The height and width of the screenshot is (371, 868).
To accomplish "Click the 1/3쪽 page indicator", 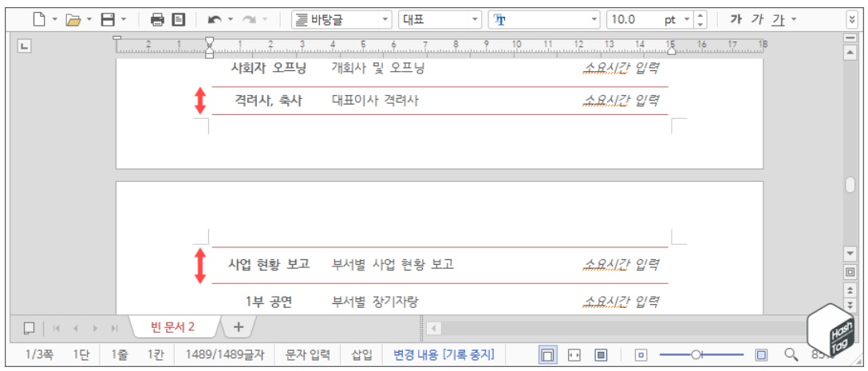I will click(x=39, y=354).
